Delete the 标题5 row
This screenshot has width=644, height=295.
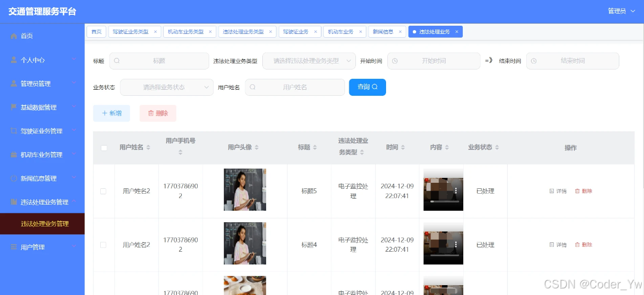pyautogui.click(x=584, y=191)
